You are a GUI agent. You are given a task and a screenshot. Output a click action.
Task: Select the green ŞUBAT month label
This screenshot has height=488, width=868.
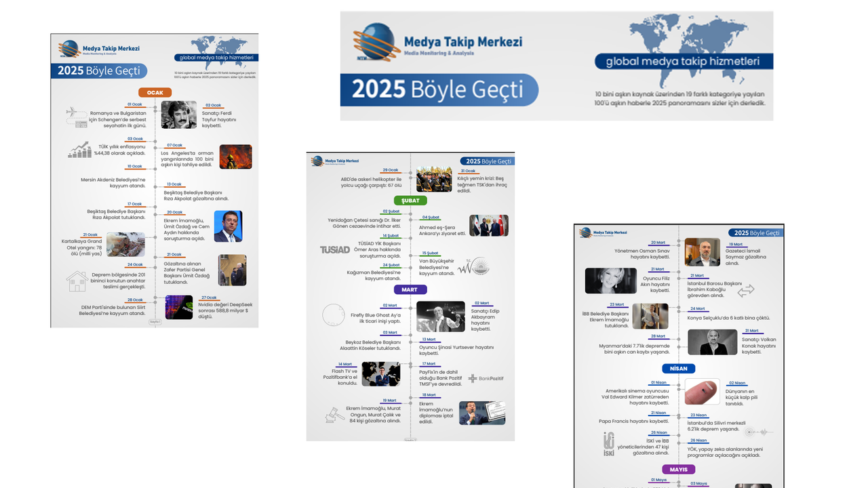pos(410,201)
